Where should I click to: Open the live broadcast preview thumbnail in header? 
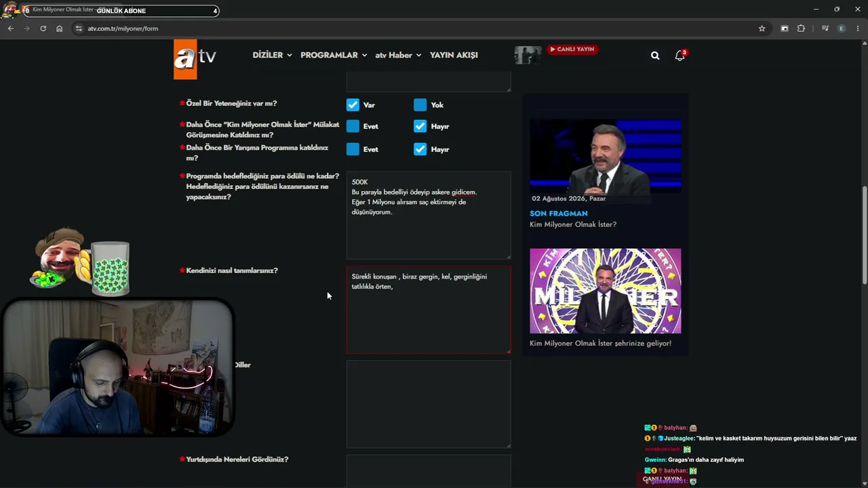(528, 55)
